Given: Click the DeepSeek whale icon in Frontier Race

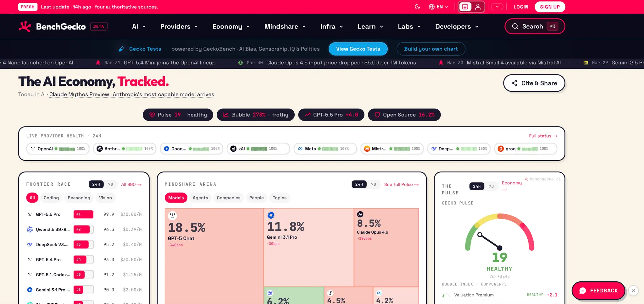Looking at the screenshot, I should pos(30,245).
